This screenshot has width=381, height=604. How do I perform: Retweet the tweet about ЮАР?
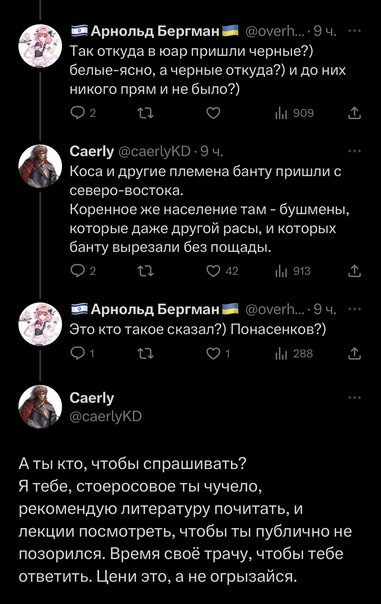[146, 113]
